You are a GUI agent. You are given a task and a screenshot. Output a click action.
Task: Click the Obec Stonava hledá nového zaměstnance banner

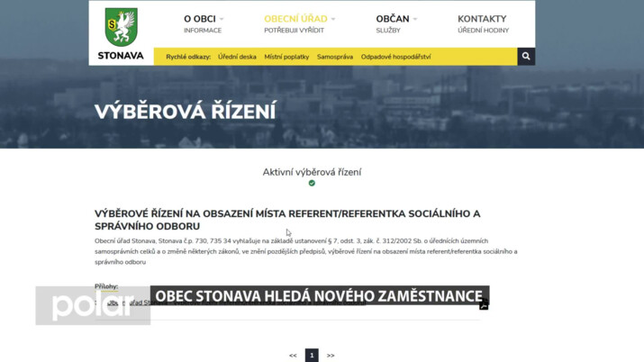319,296
